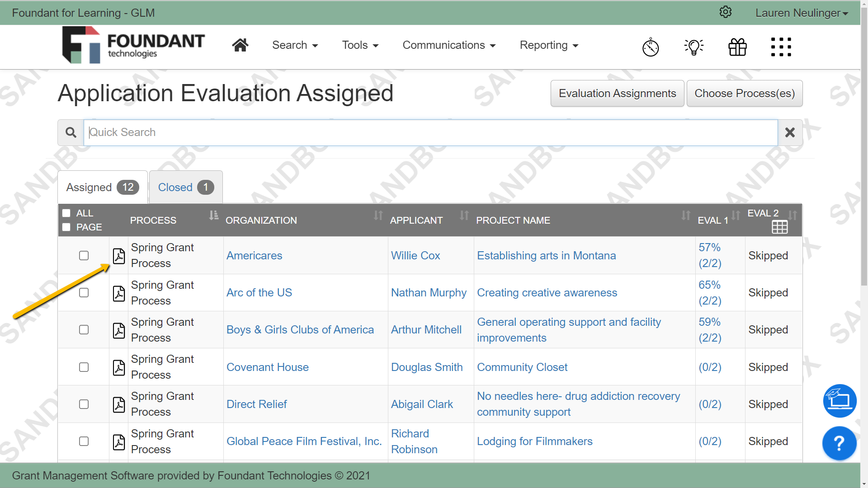
Task: Check the PAGE select checkbox
Action: [66, 227]
